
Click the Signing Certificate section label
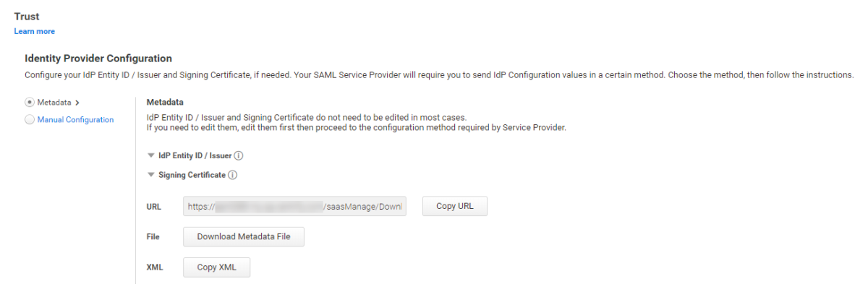[x=192, y=175]
